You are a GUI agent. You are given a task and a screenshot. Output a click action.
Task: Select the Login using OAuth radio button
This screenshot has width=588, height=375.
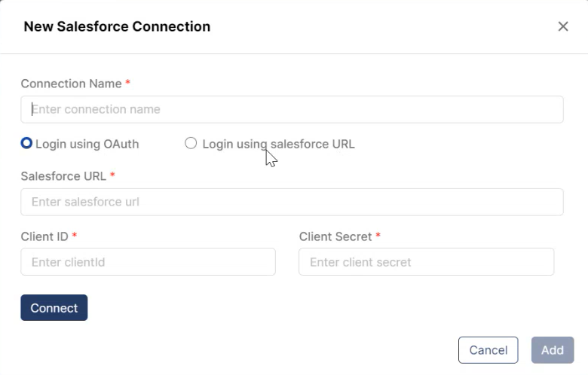pos(27,143)
